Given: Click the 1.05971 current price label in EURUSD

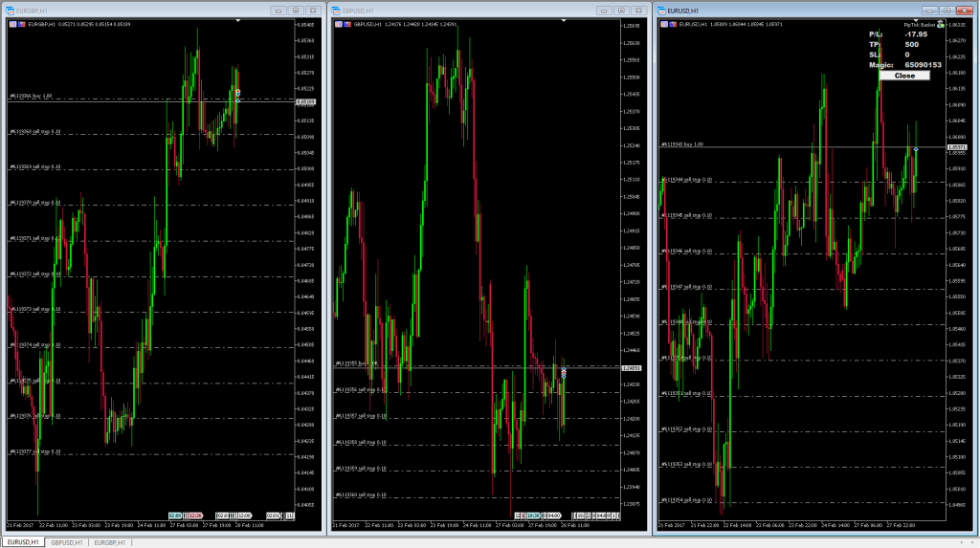Looking at the screenshot, I should (x=957, y=147).
